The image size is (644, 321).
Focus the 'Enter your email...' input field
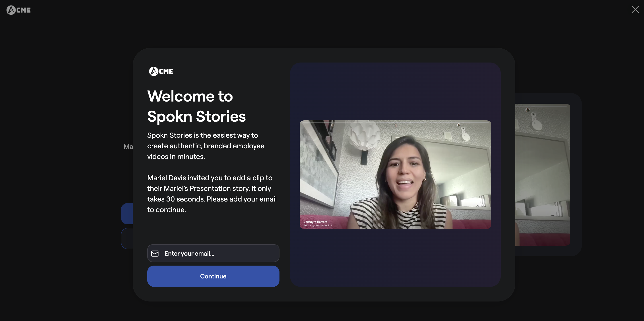(x=213, y=253)
